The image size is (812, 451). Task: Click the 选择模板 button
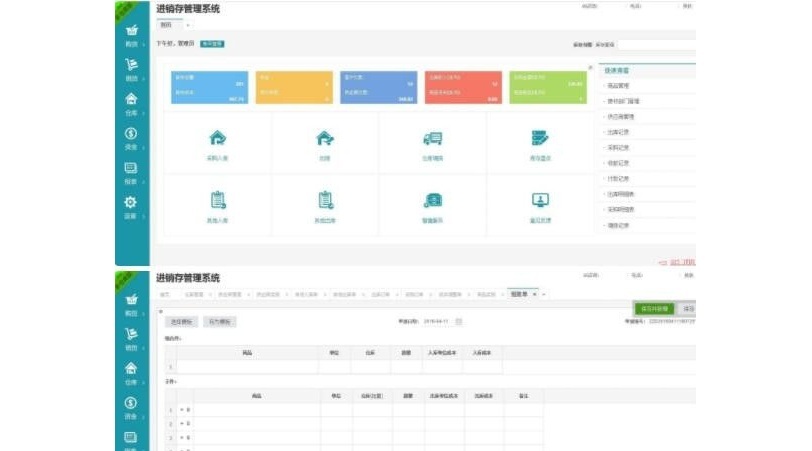(x=181, y=322)
